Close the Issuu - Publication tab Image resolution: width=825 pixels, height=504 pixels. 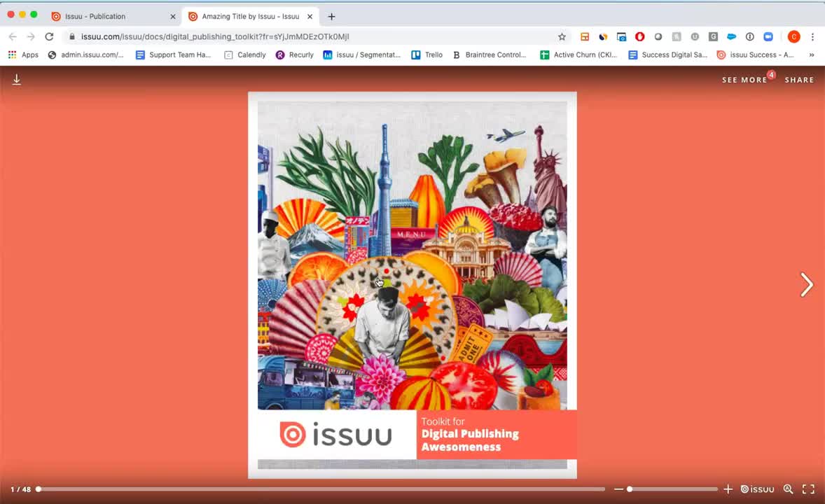(x=172, y=16)
